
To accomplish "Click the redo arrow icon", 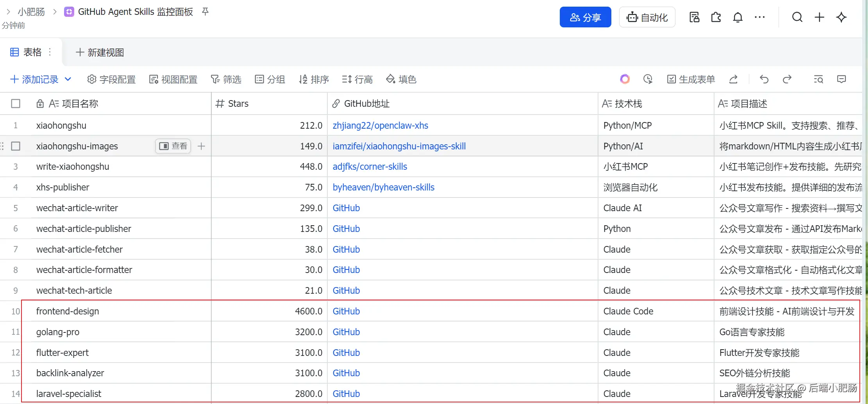I will 787,79.
